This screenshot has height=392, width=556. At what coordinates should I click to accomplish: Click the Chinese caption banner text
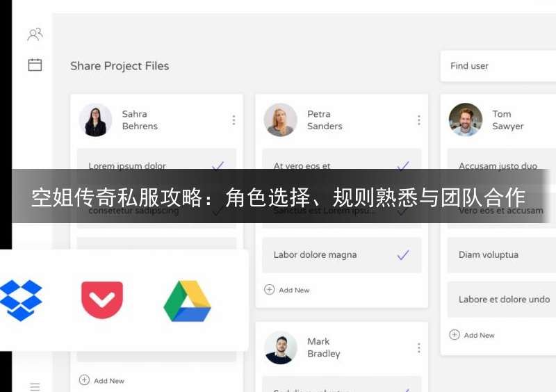[279, 197]
